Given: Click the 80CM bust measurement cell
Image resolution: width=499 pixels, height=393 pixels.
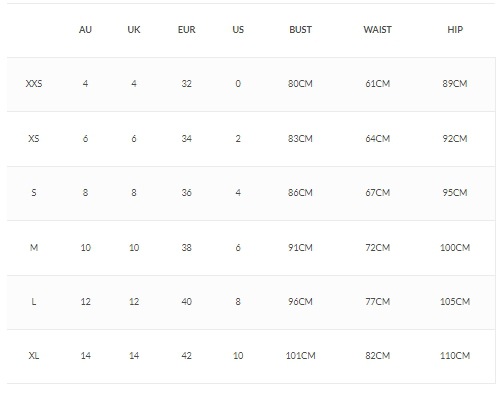Looking at the screenshot, I should 300,84.
